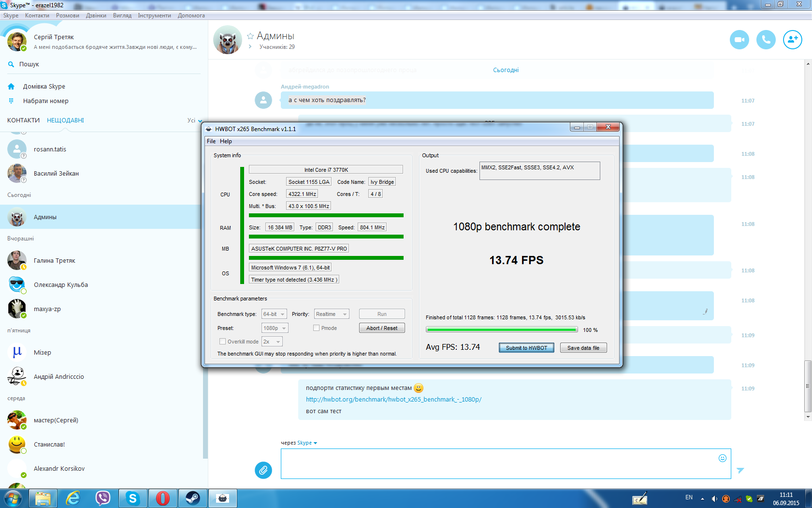Launch Internet Explorer from taskbar
The height and width of the screenshot is (508, 812).
coord(73,498)
